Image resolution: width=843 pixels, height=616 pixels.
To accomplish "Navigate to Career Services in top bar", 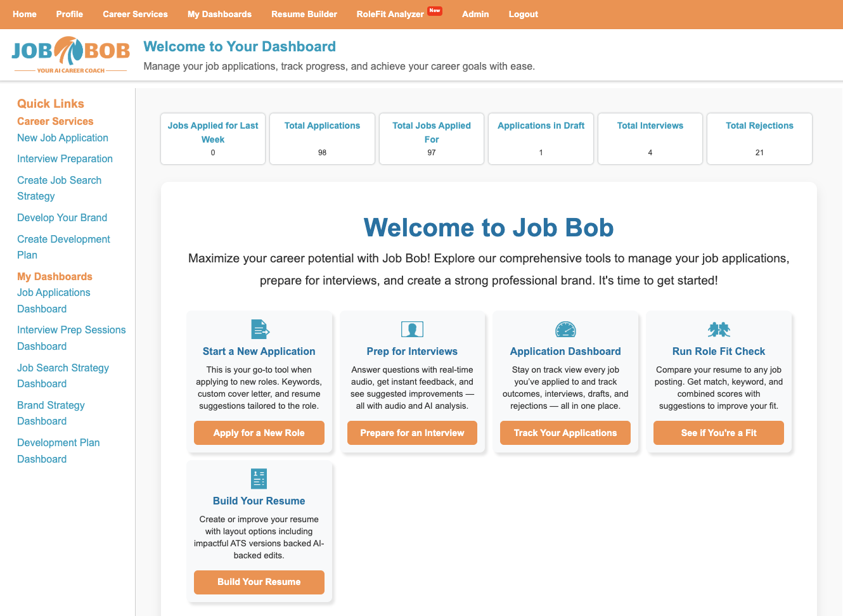I will (135, 14).
